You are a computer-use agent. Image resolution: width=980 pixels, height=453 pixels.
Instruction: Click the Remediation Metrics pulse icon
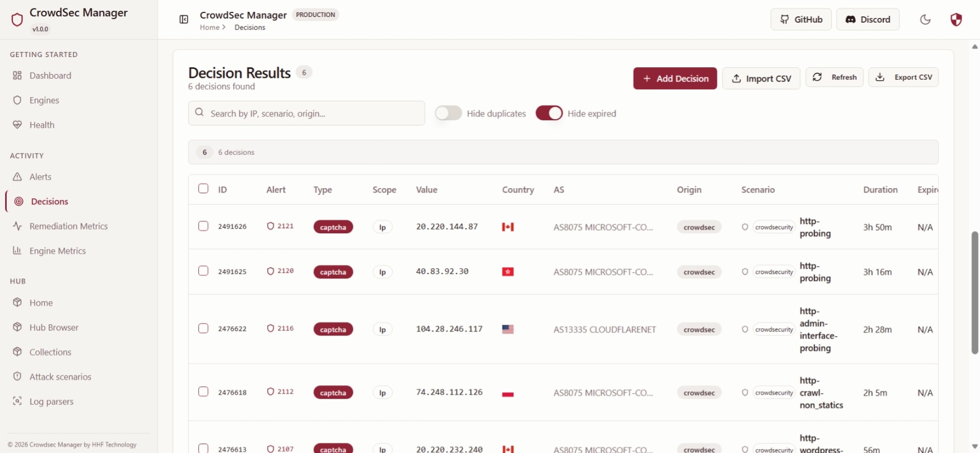(18, 226)
